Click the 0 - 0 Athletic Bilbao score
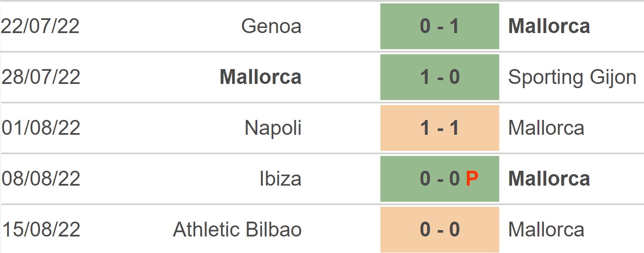This screenshot has height=253, width=644. click(439, 230)
